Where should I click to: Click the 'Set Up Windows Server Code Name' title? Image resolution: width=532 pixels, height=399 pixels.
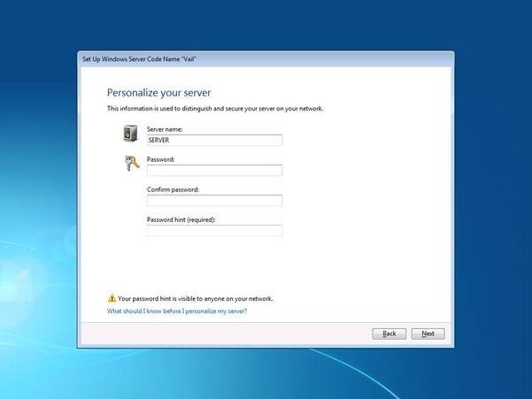click(139, 59)
